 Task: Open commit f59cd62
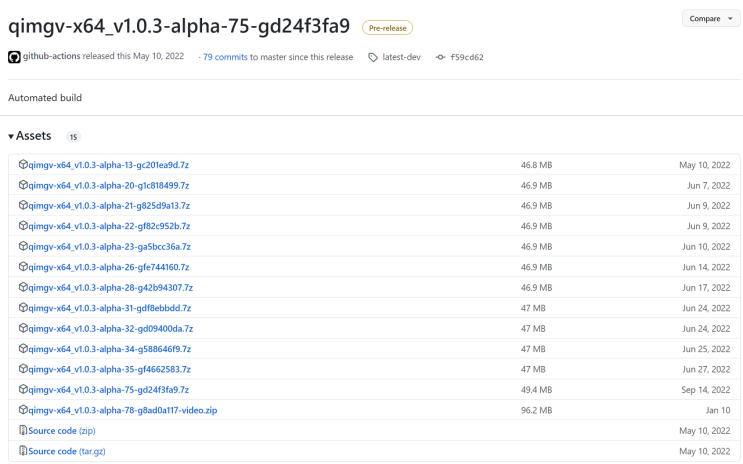click(467, 57)
